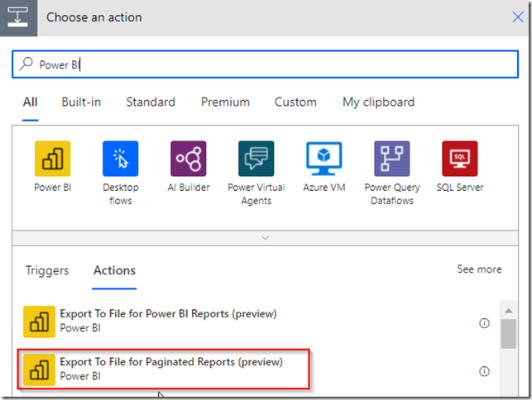
Task: Click the action step icon in header
Action: coord(18,17)
